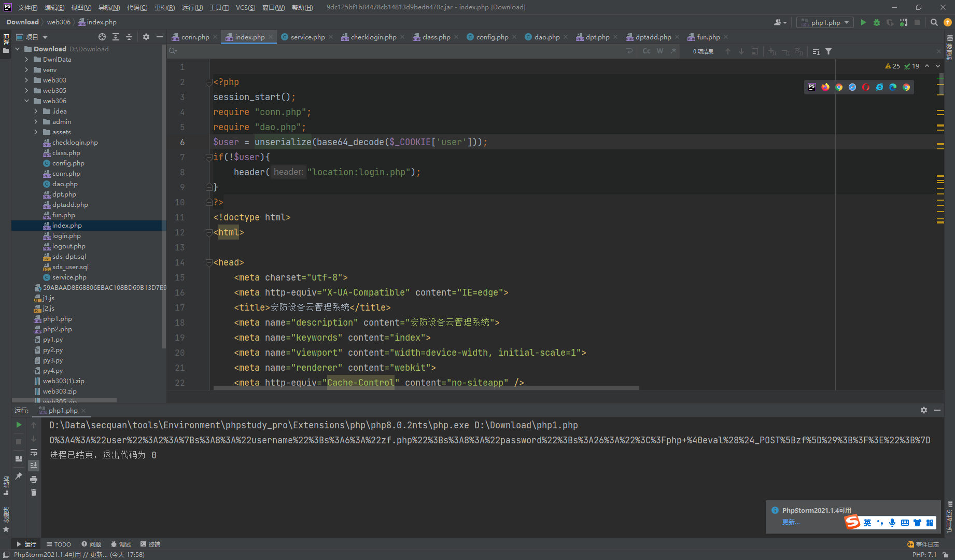Viewport: 955px width, 560px height.
Task: Run php1.php with the green toolbar Run button
Action: point(863,22)
